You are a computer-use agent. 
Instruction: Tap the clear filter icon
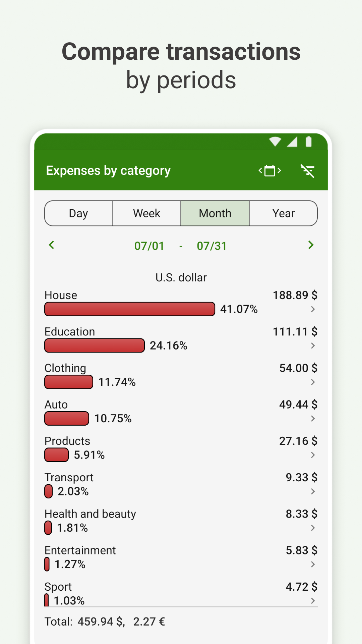coord(307,171)
